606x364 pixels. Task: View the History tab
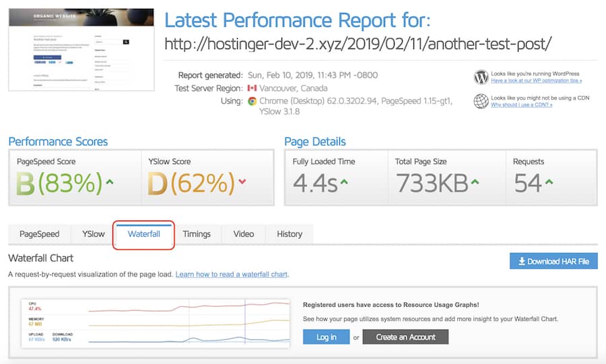pos(290,234)
